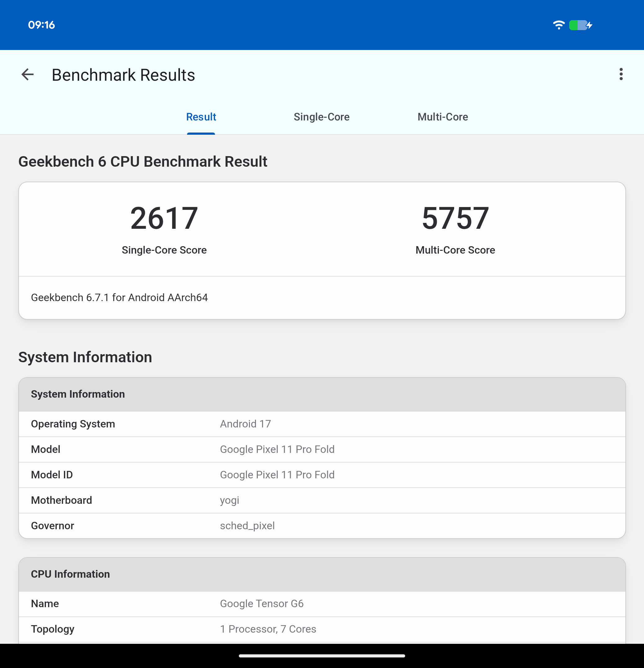Image resolution: width=644 pixels, height=668 pixels.
Task: Tap the Multi-Core Score label
Action: 455,250
